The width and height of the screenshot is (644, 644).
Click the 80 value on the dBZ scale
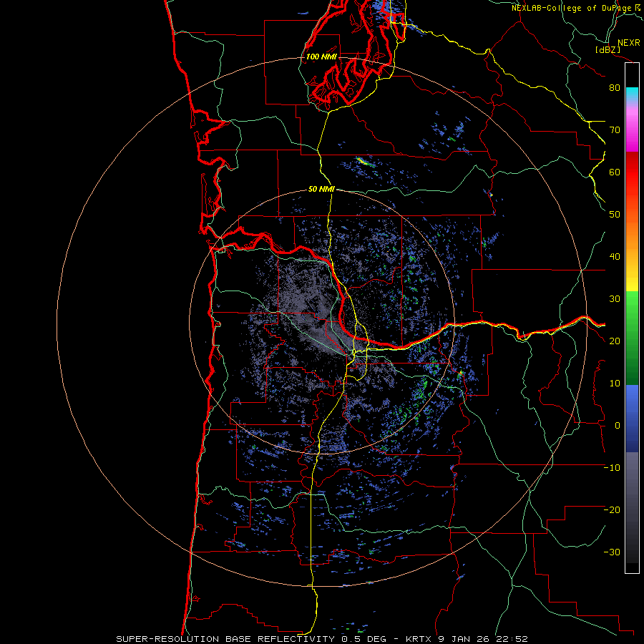point(615,87)
